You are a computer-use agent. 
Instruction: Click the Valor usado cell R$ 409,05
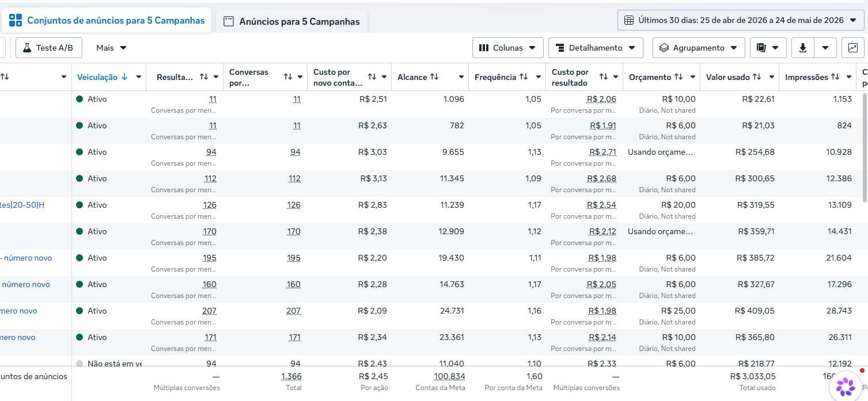coord(755,311)
